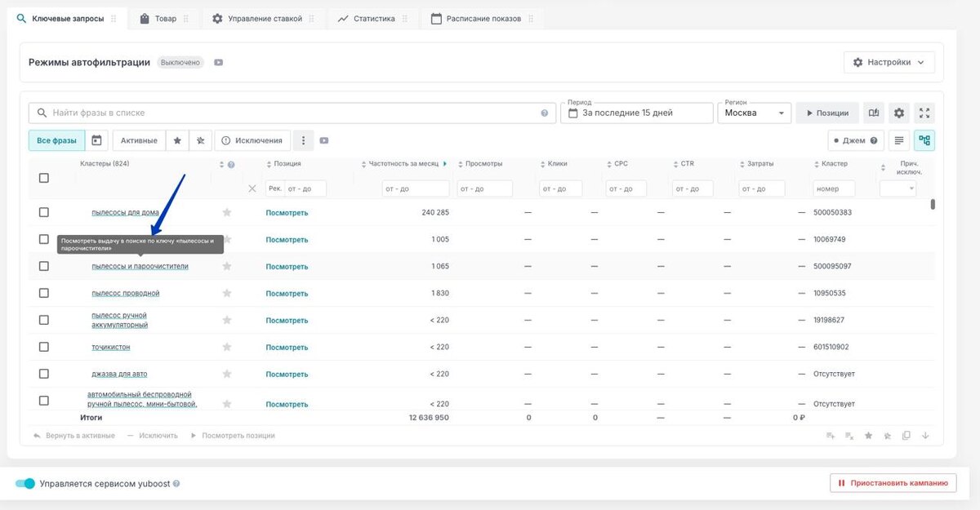Select the Все фразы filter

56,140
